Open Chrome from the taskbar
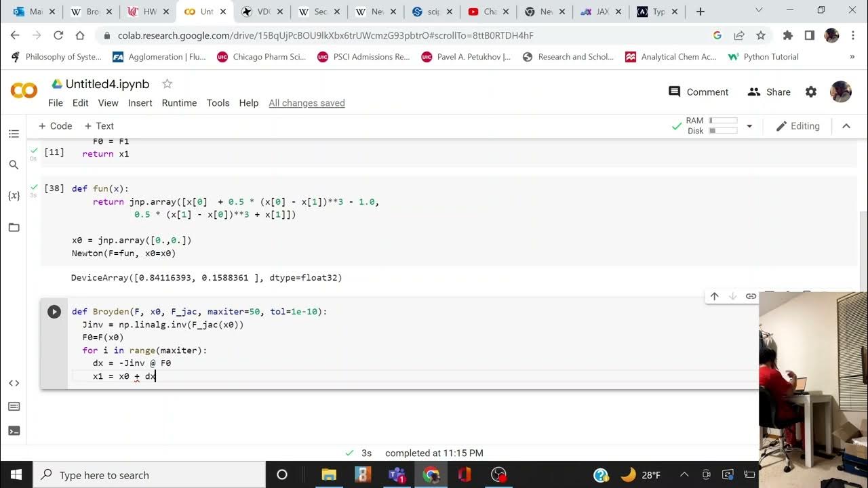This screenshot has width=868, height=488. pyautogui.click(x=431, y=474)
